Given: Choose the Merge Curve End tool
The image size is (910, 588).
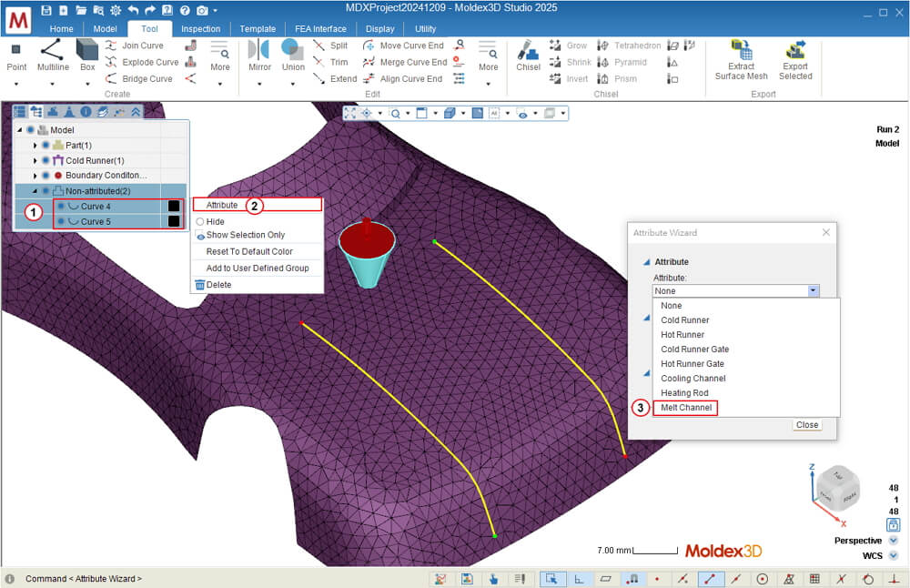Looking at the screenshot, I should click(x=405, y=62).
